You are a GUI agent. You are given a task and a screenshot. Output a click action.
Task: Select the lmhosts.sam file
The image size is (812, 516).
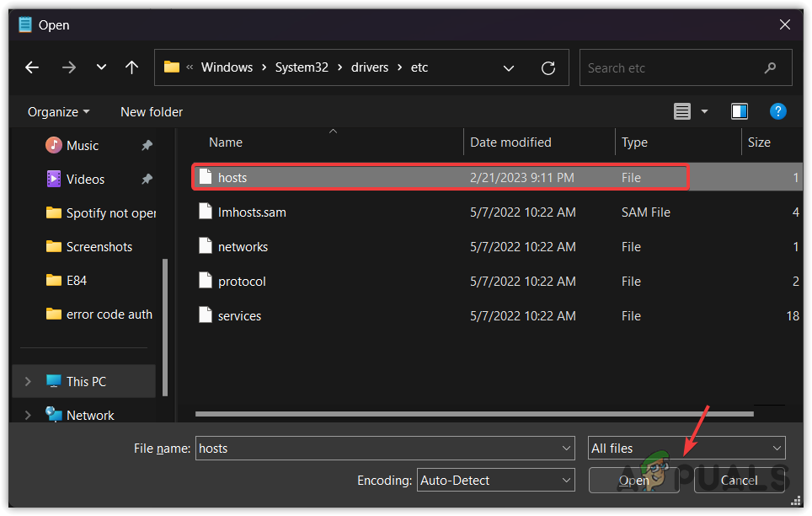click(x=252, y=212)
